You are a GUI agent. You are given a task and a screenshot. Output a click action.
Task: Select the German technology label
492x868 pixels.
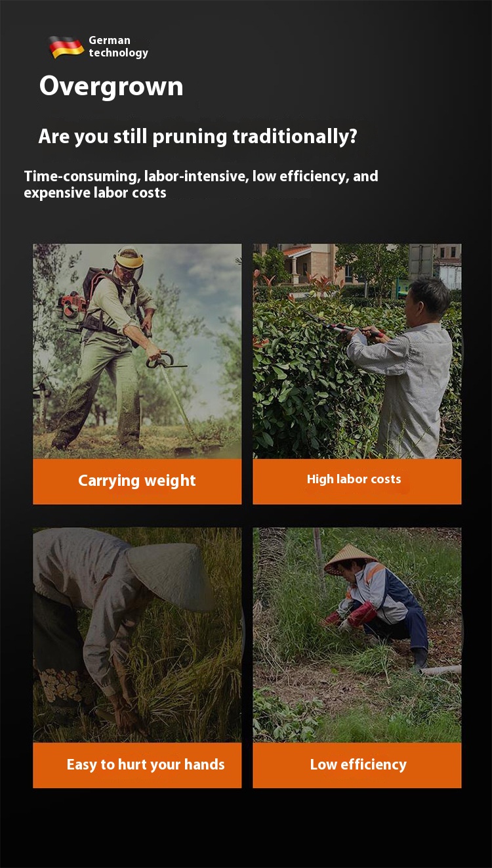(x=118, y=47)
